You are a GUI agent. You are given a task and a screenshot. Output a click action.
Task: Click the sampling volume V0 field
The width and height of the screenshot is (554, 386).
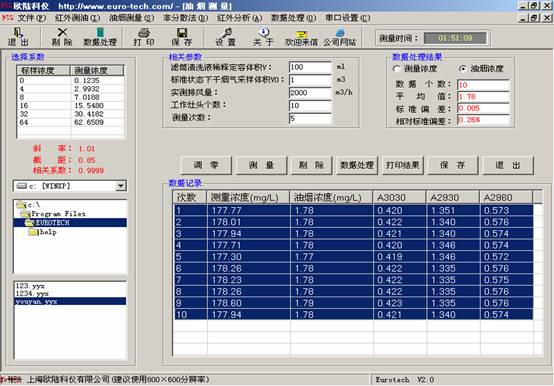click(x=310, y=80)
